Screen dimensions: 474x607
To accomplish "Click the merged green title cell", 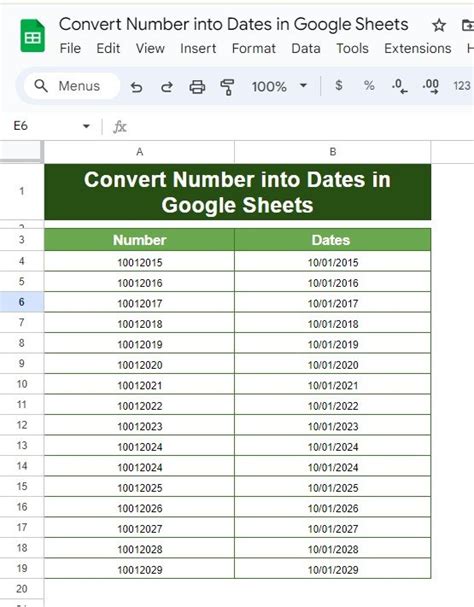I will pos(237,192).
